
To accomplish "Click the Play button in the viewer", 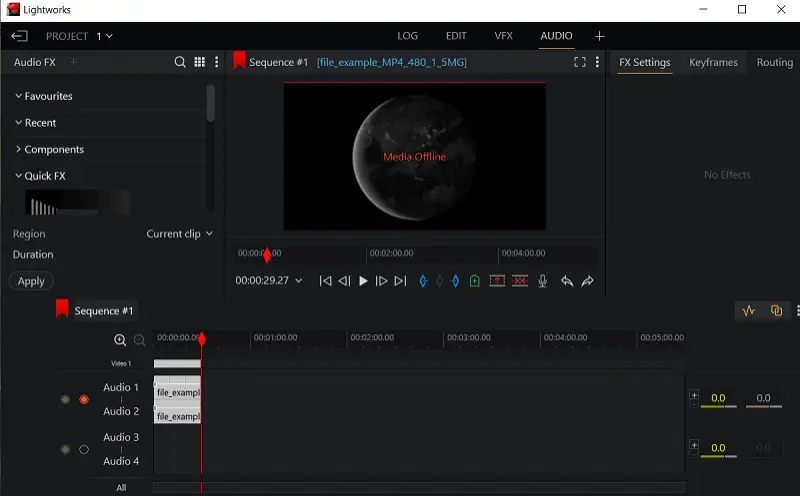I will tap(363, 281).
